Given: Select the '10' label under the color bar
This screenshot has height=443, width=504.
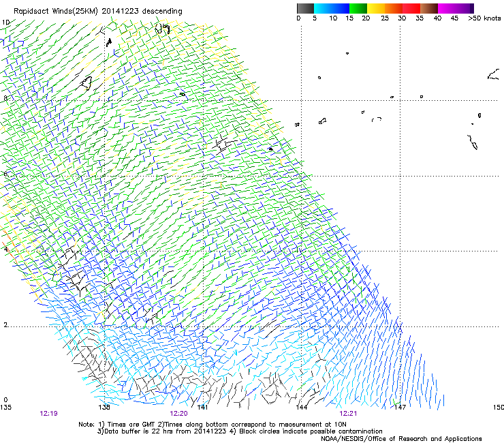Looking at the screenshot, I should click(333, 18).
